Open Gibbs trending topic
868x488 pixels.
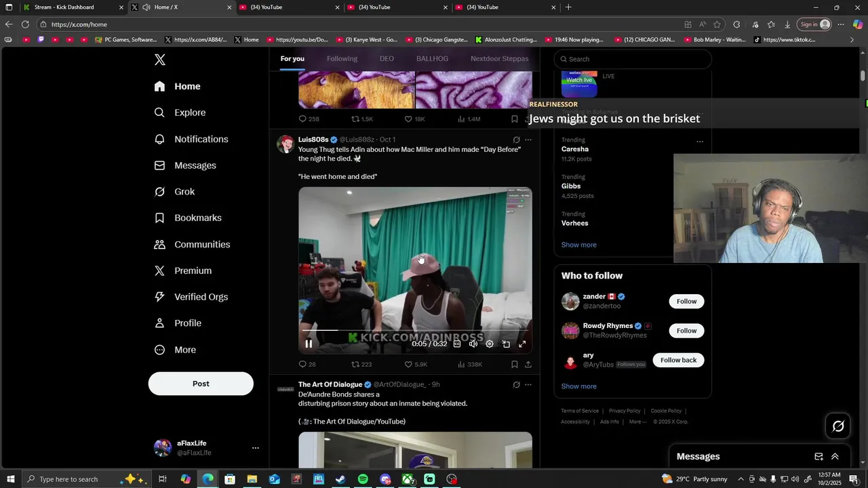571,186
